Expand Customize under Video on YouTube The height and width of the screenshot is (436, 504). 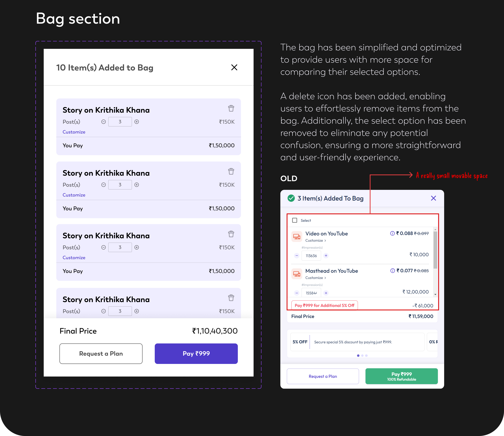click(316, 240)
